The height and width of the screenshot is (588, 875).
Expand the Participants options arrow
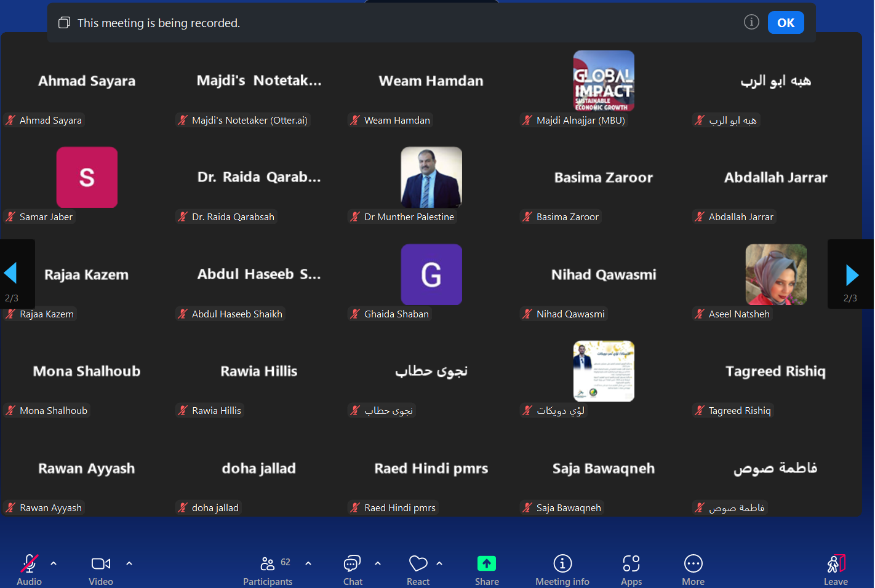tap(308, 563)
